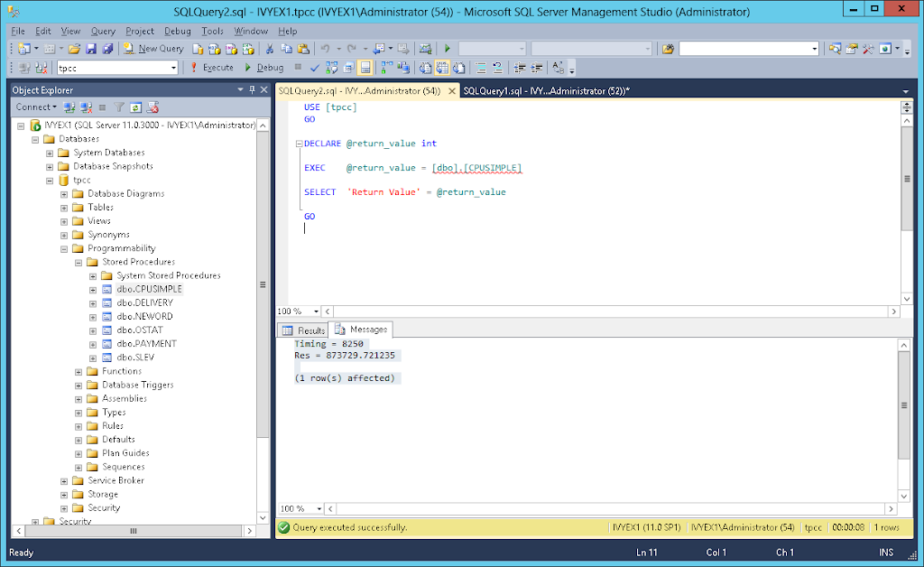Click the Copy icon in the toolbar
Viewport: 924px width, 567px height.
[286, 49]
